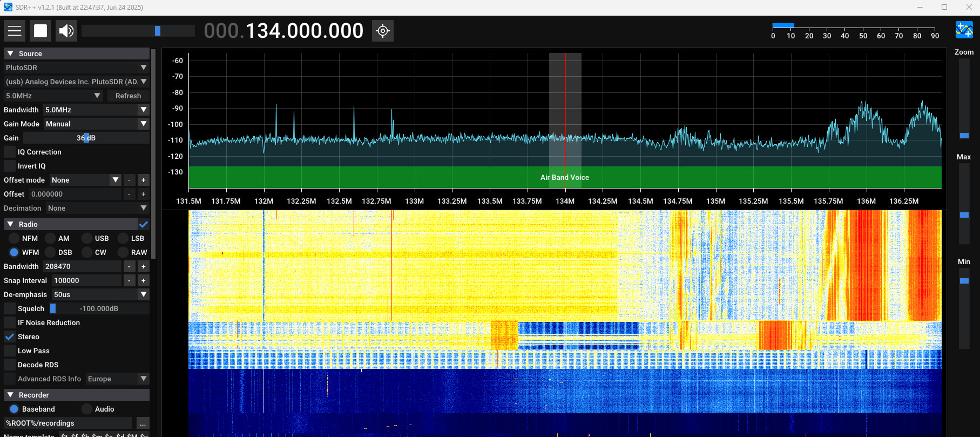Toggle the Stereo checkbox
This screenshot has height=437, width=980.
pyautogui.click(x=10, y=337)
